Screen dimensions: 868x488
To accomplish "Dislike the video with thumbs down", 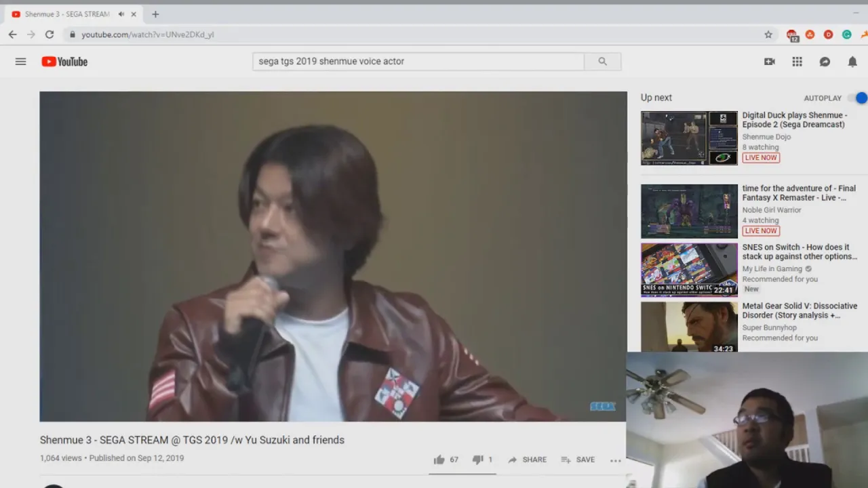I will pos(482,460).
